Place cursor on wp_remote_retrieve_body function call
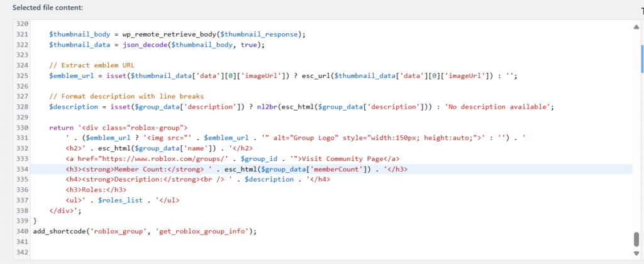This screenshot has width=644, height=264. coord(169,35)
